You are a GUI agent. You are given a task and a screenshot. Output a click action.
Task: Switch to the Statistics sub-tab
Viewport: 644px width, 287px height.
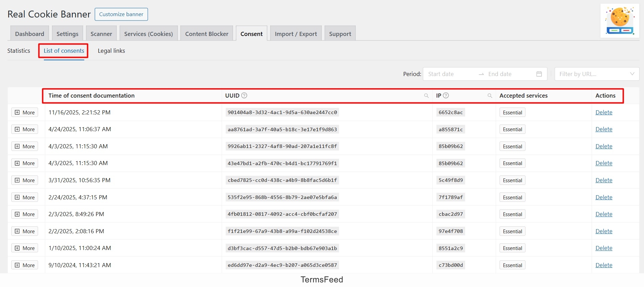19,51
